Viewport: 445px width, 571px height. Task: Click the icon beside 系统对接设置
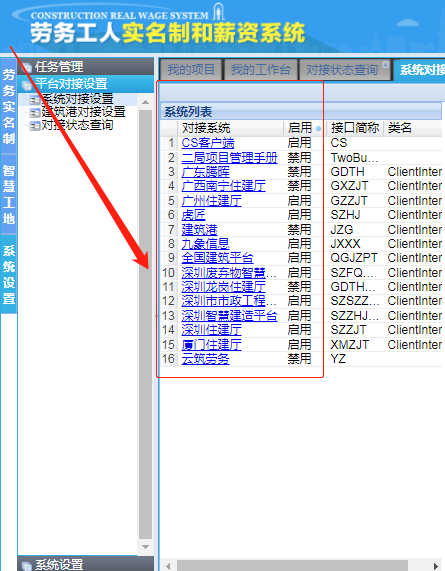pos(35,99)
